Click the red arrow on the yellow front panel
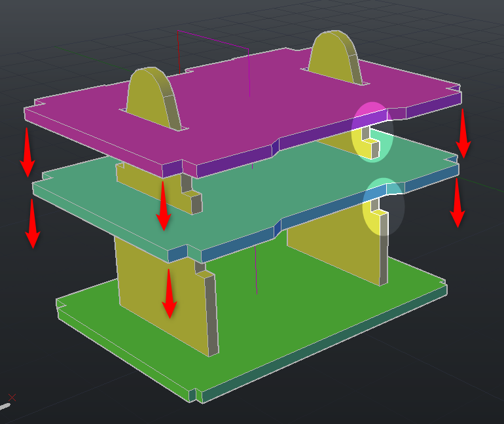Viewport: 504px width, 424px height. coord(169,293)
